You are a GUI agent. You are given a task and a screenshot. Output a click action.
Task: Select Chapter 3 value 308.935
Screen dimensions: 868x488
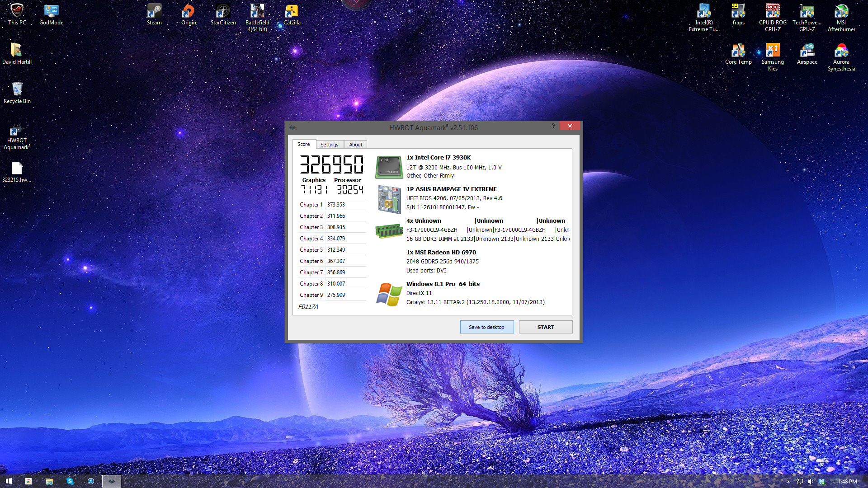pos(336,227)
